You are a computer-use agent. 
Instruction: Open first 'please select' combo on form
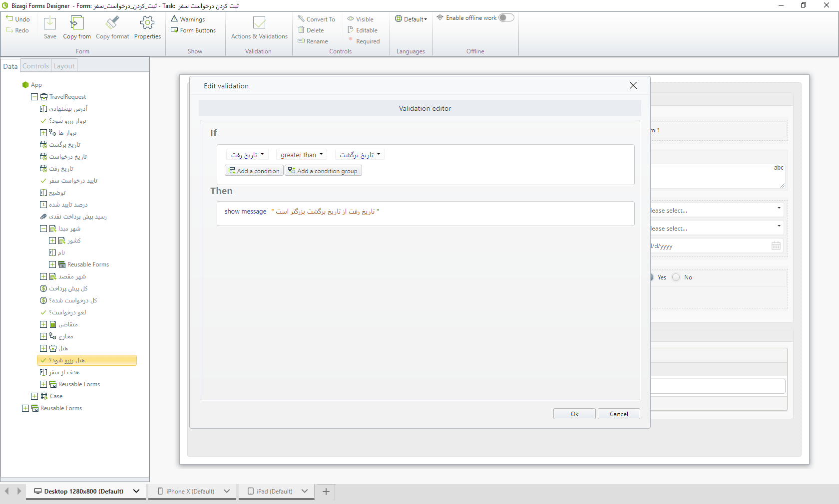point(717,210)
